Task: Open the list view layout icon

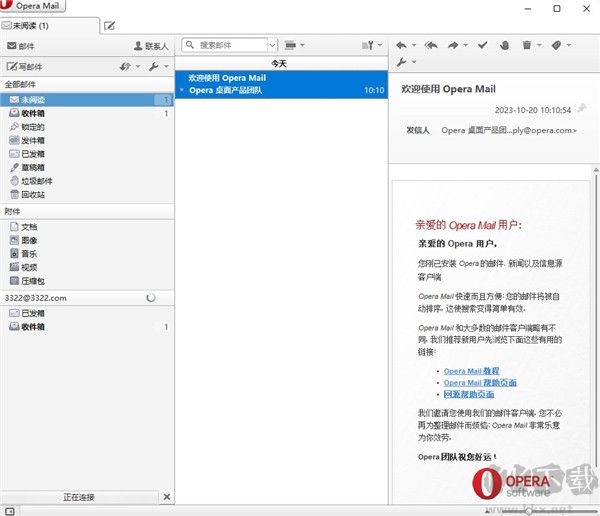Action: coord(290,45)
